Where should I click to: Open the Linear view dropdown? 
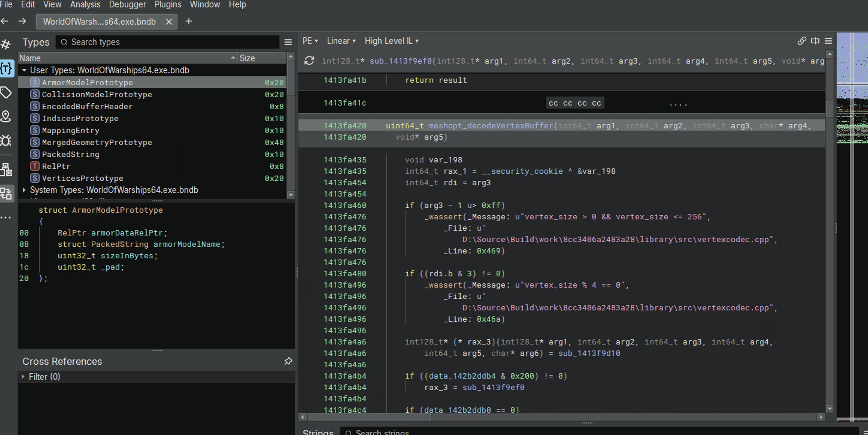(x=341, y=41)
